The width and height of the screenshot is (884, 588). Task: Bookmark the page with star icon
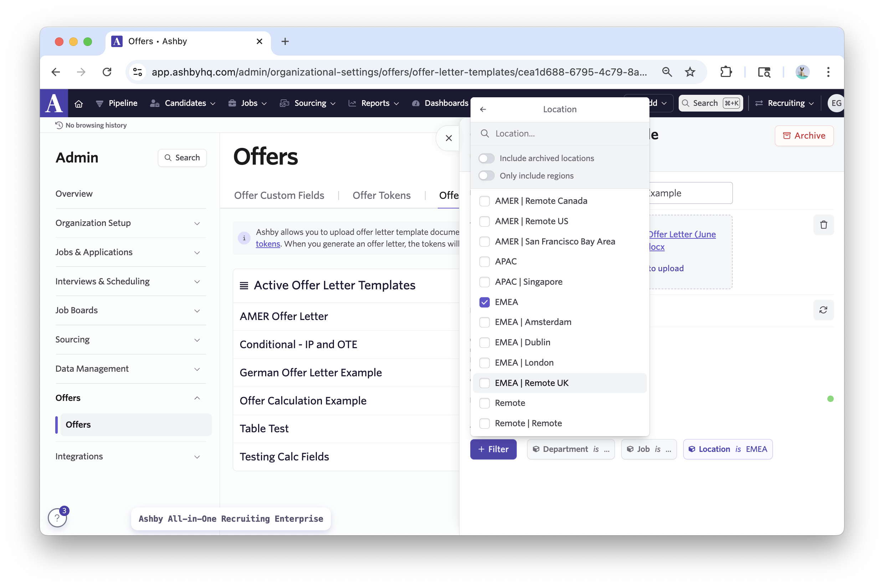(690, 72)
